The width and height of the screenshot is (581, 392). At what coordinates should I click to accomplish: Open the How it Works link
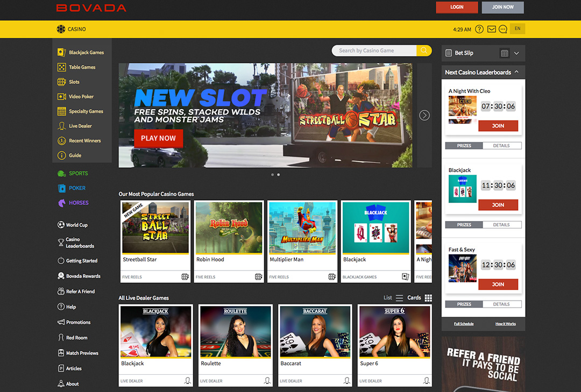pyautogui.click(x=506, y=324)
